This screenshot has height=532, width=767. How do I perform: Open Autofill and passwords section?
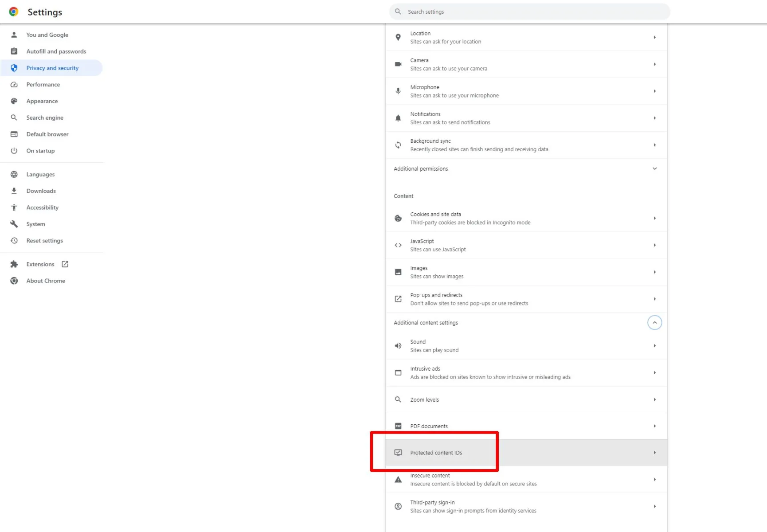(x=56, y=51)
